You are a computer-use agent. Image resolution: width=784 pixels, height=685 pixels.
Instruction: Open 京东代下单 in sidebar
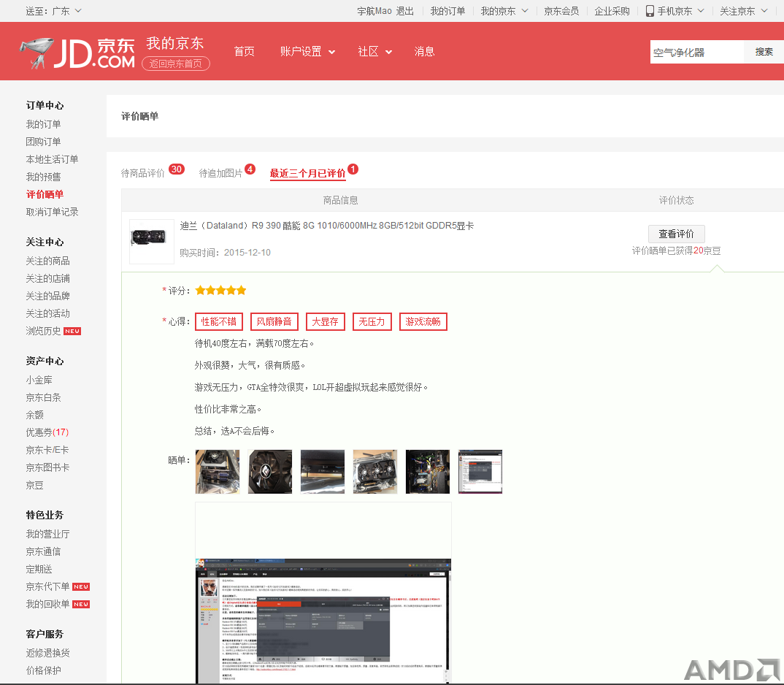(48, 586)
